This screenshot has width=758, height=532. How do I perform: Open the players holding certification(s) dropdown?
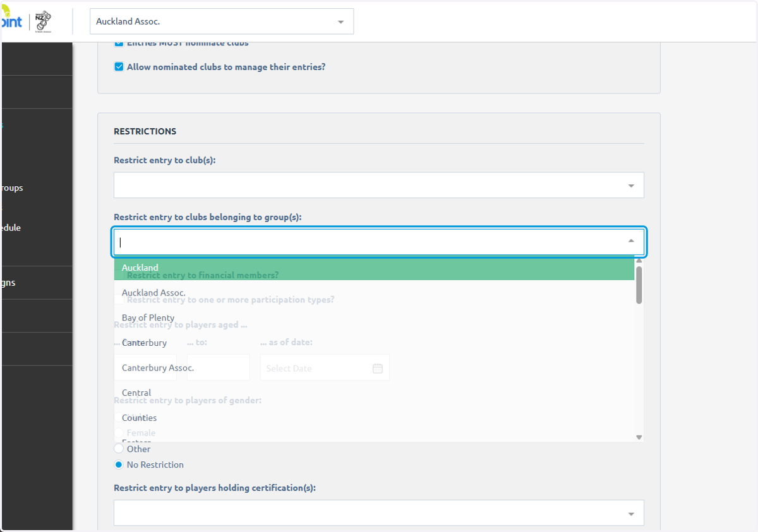click(x=379, y=513)
